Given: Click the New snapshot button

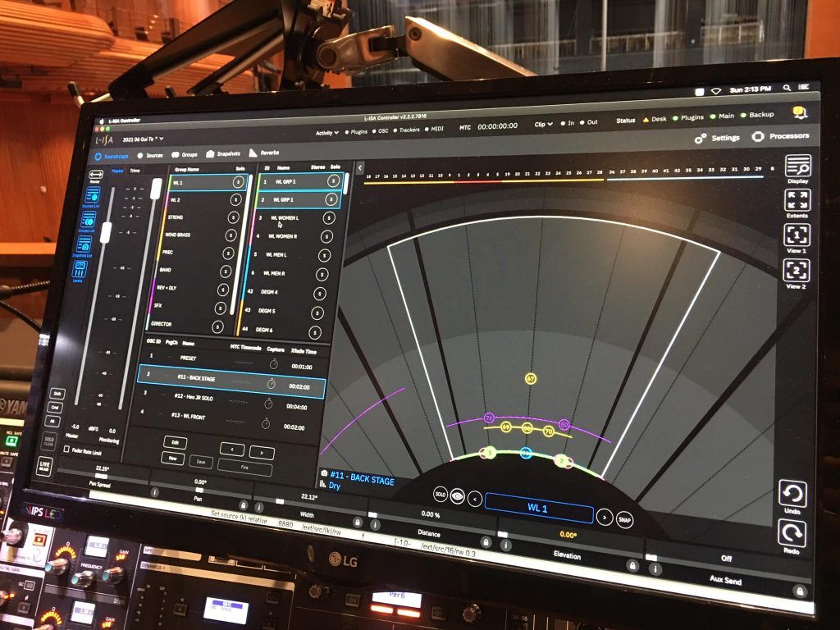Looking at the screenshot, I should pos(173,458).
